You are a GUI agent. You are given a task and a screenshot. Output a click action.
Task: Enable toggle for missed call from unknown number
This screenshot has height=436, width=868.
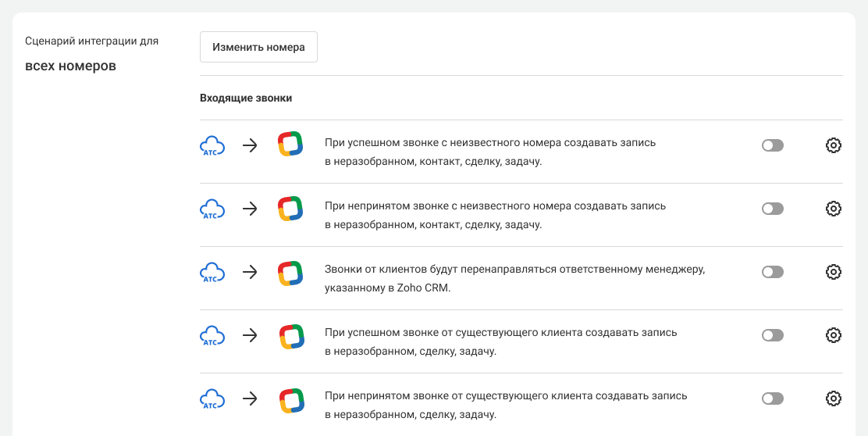[772, 209]
